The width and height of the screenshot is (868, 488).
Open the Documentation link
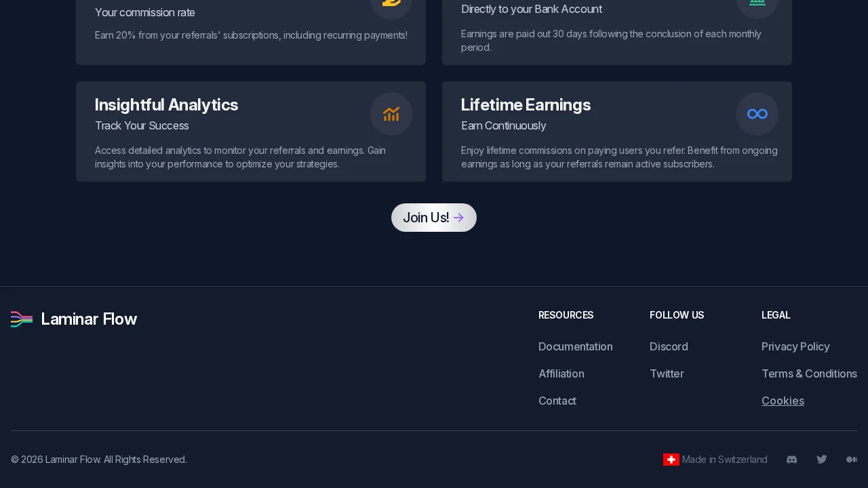pos(575,346)
